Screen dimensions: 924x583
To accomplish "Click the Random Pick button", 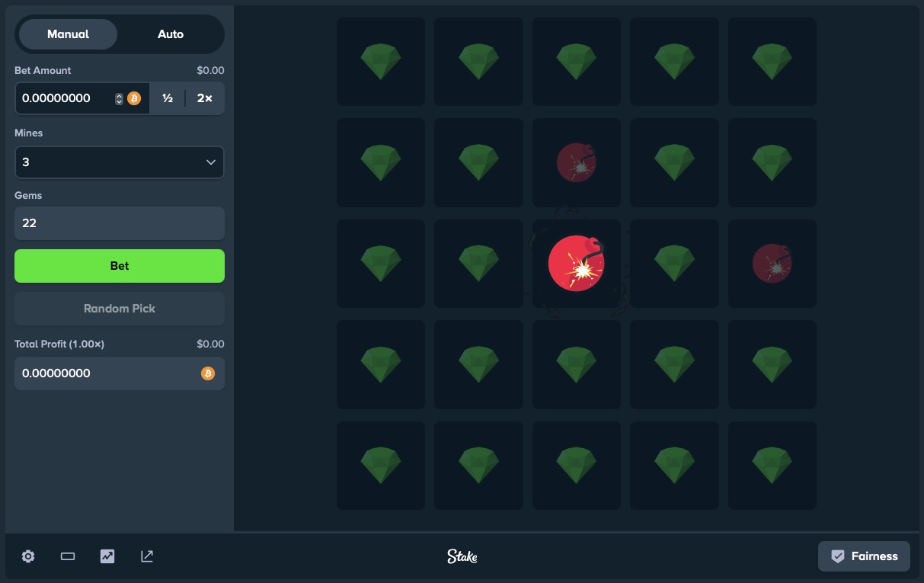I will pyautogui.click(x=120, y=309).
